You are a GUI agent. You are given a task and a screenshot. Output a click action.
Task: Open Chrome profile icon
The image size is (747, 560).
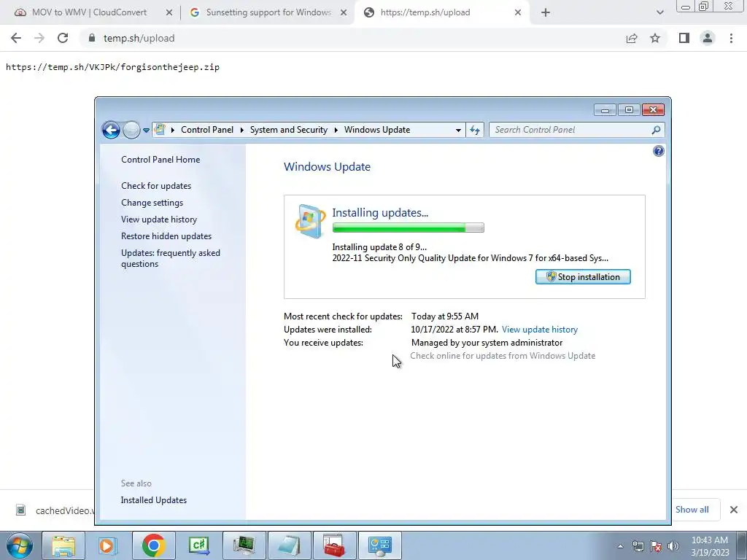coord(708,38)
